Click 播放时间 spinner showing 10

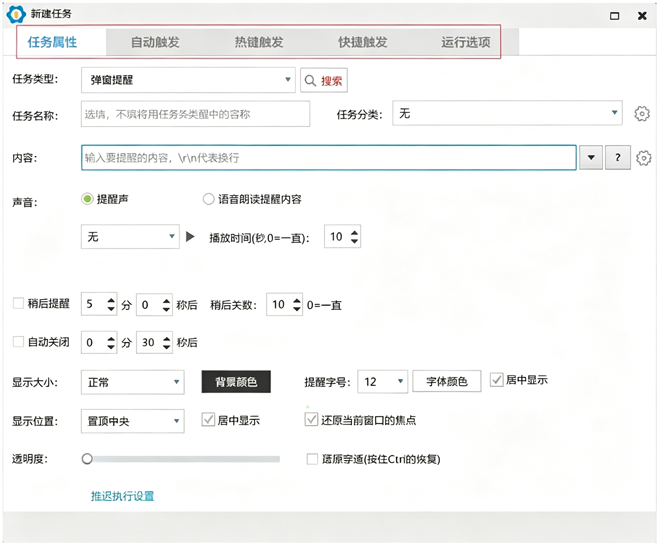[x=342, y=236]
